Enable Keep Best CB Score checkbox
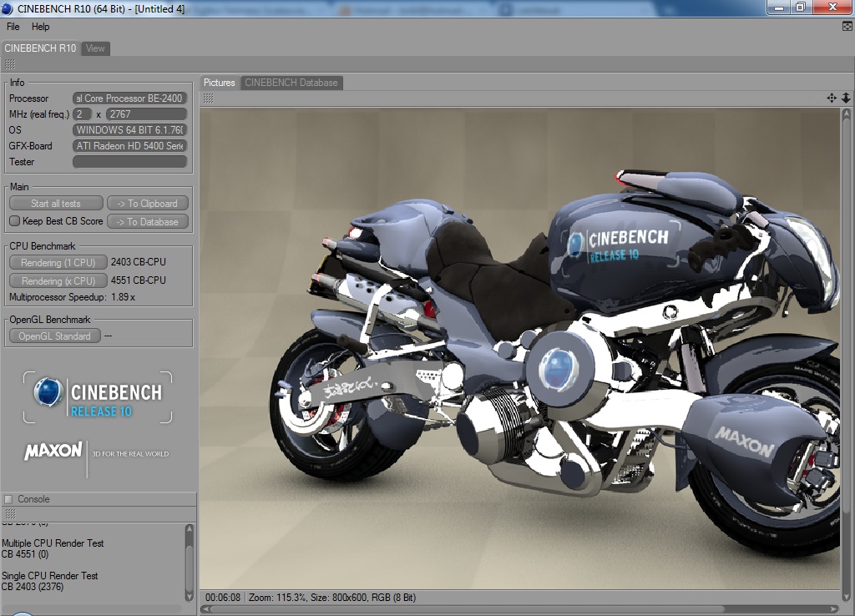Viewport: 855px width, 616px height. click(15, 221)
